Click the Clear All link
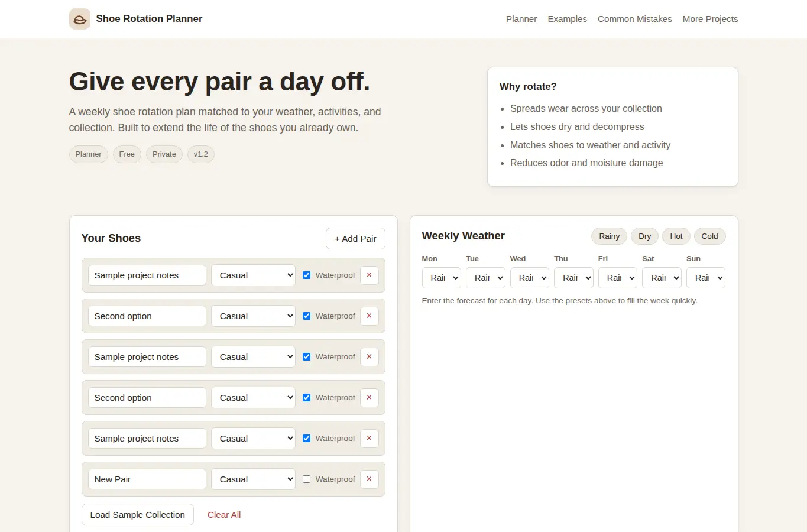Image resolution: width=807 pixels, height=532 pixels. tap(224, 515)
